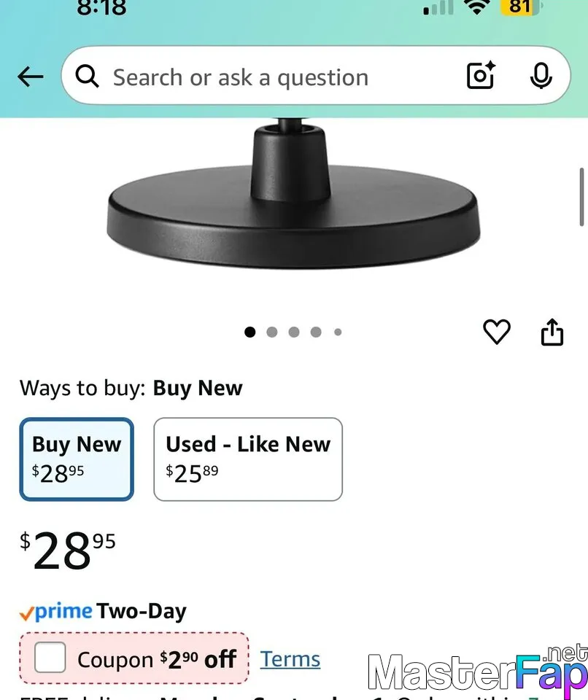Go back using the back arrow
Image resolution: width=588 pixels, height=700 pixels.
[31, 77]
